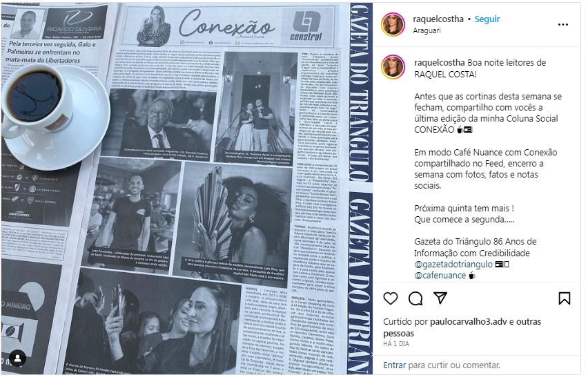Save post with bookmark icon
The image size is (588, 382).
[565, 298]
